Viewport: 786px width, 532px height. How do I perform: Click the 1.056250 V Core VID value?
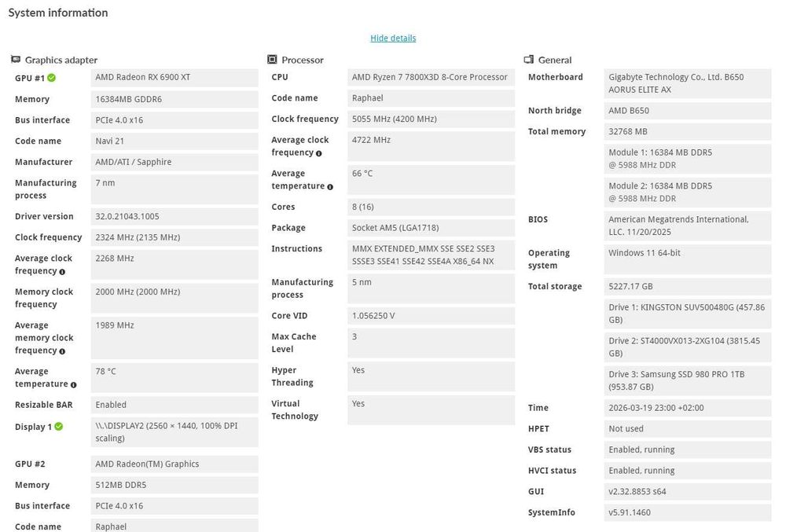click(431, 316)
